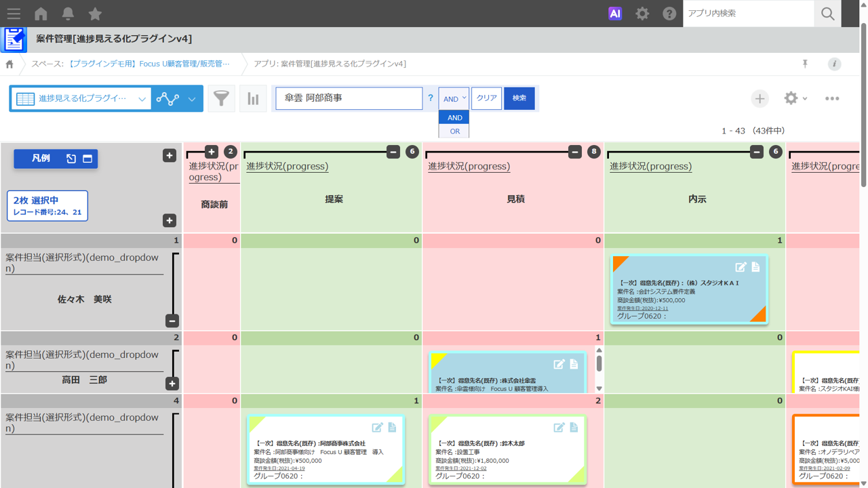Screen dimensions: 868x488
Task: Open the notifications bell icon
Action: [68, 14]
